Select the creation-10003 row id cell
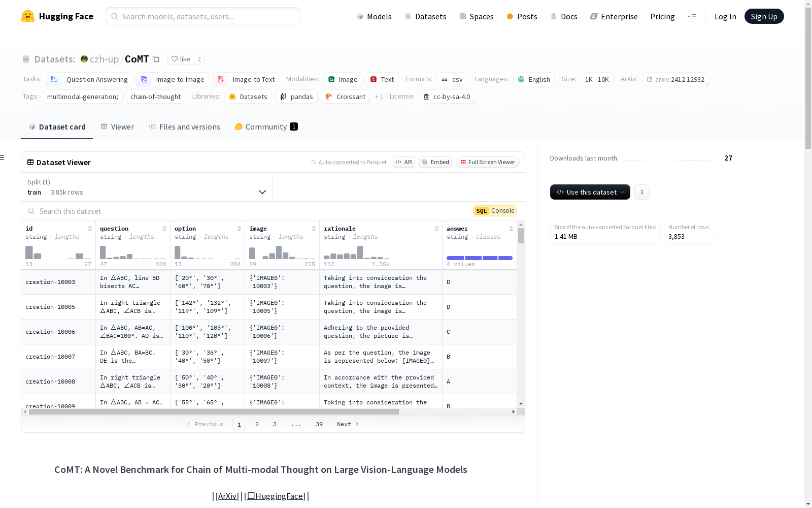The height and width of the screenshot is (508, 812). tap(58, 282)
